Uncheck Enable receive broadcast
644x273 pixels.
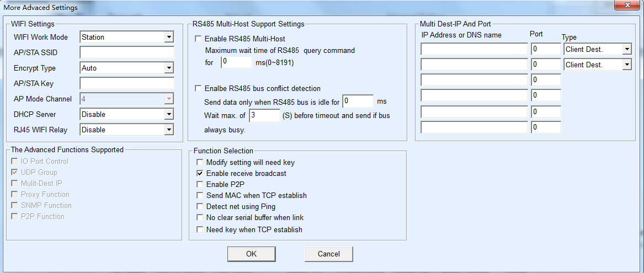point(200,174)
